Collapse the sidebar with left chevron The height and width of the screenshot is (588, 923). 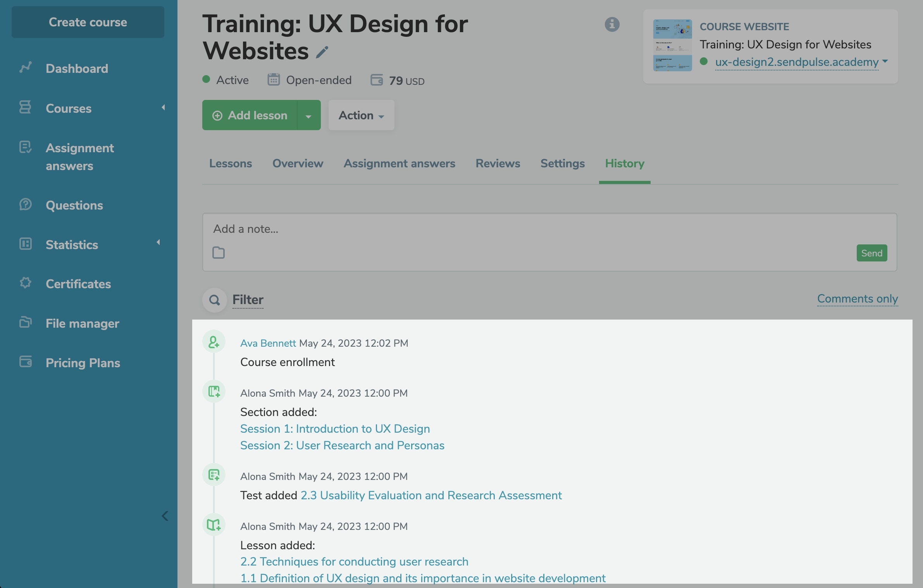tap(165, 516)
